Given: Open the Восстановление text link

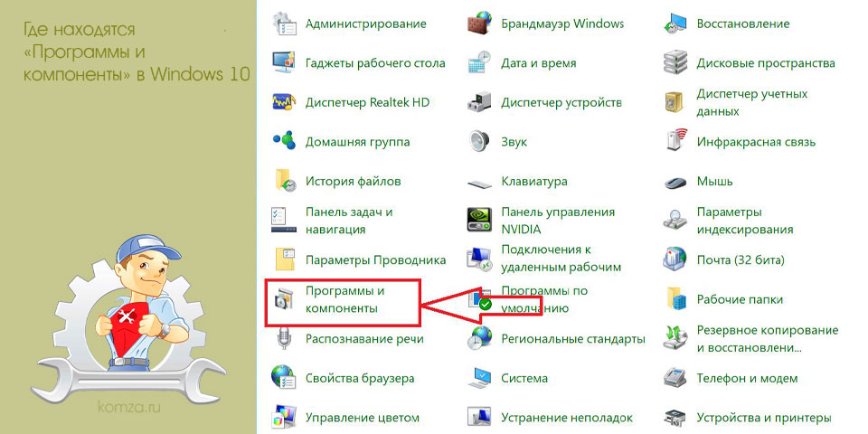Looking at the screenshot, I should click(743, 24).
